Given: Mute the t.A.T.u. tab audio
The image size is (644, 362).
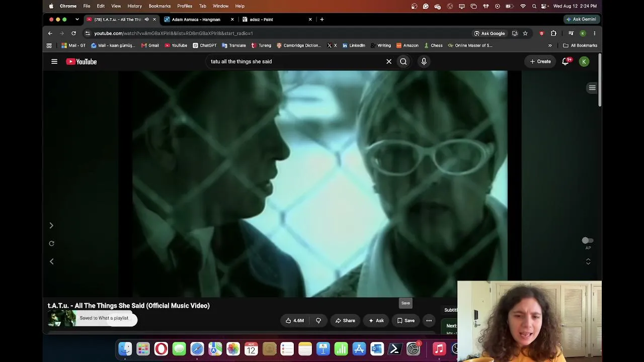Looking at the screenshot, I should tap(146, 20).
